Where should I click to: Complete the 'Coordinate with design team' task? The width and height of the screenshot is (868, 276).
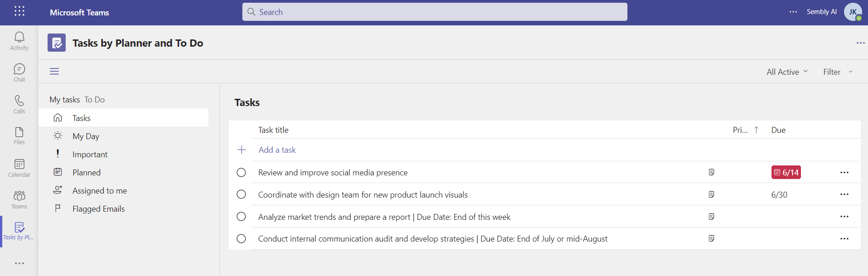[241, 194]
